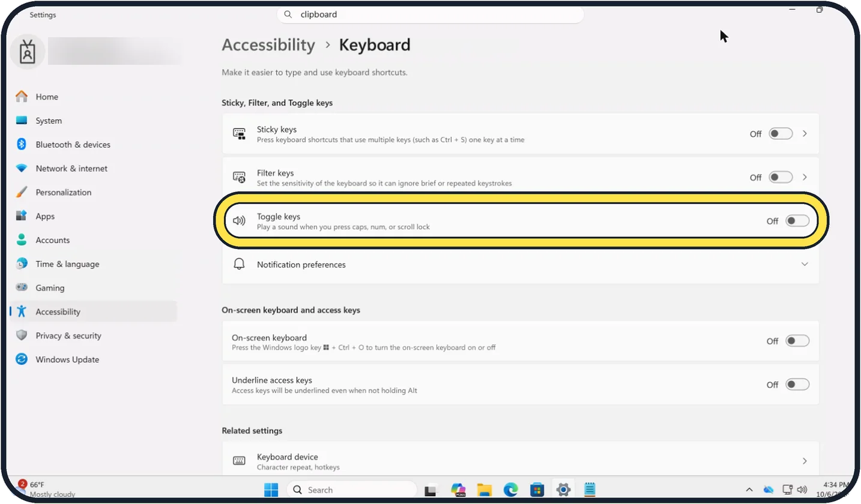Open Keyboard device settings via its chevron
861x504 pixels.
[x=805, y=461]
